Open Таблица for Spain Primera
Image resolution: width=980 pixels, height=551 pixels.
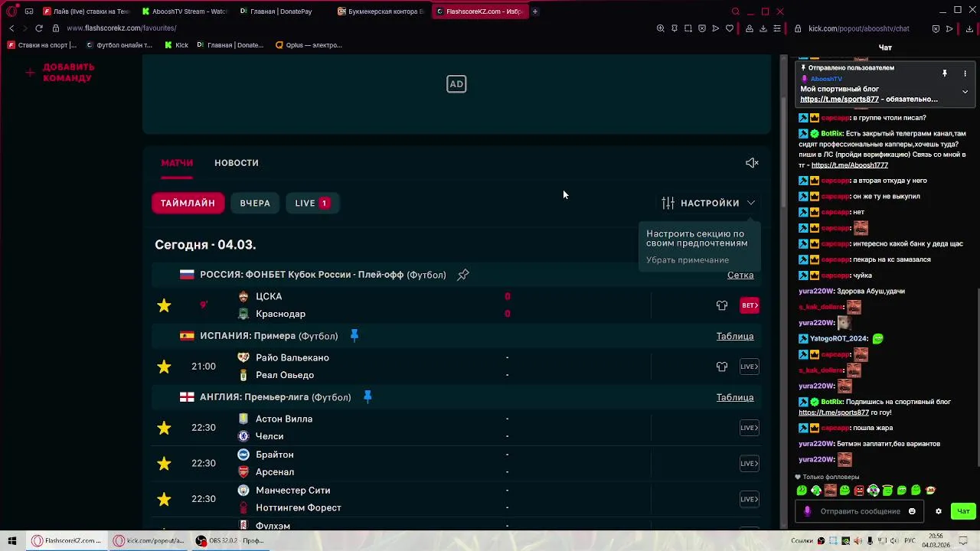[x=735, y=336]
